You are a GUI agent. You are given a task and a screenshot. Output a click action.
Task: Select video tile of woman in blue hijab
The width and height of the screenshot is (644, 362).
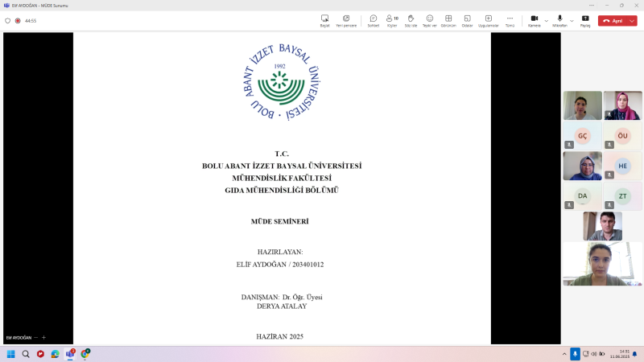(x=582, y=166)
